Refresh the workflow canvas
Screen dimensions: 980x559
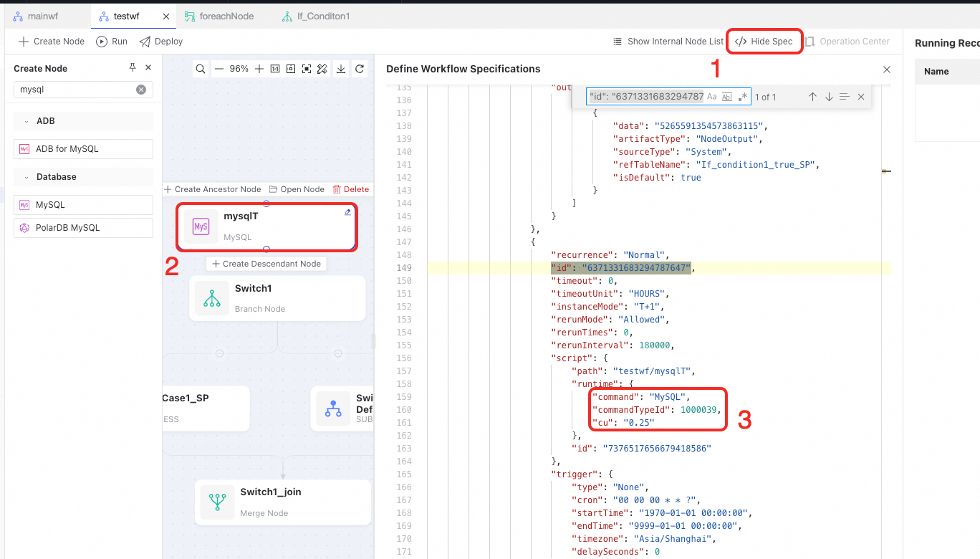point(360,69)
